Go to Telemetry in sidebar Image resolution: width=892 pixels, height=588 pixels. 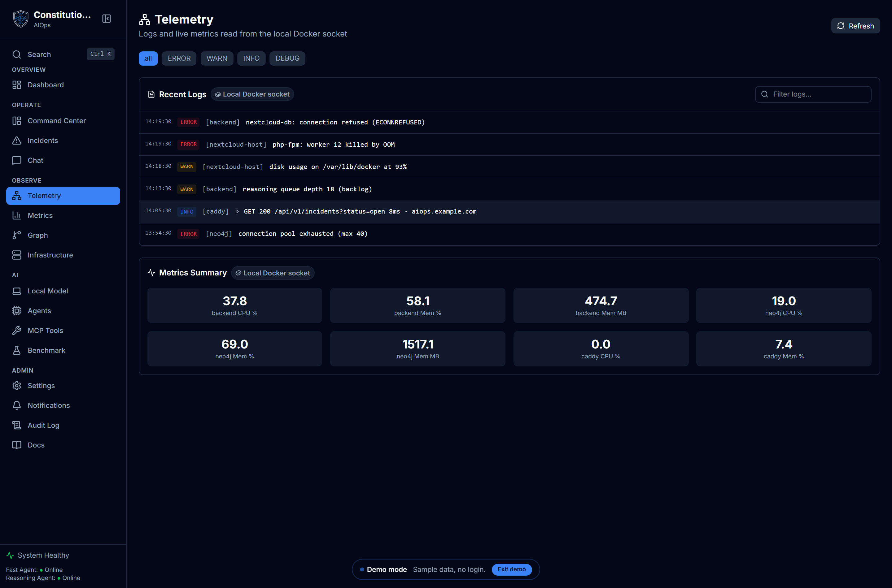[63, 196]
